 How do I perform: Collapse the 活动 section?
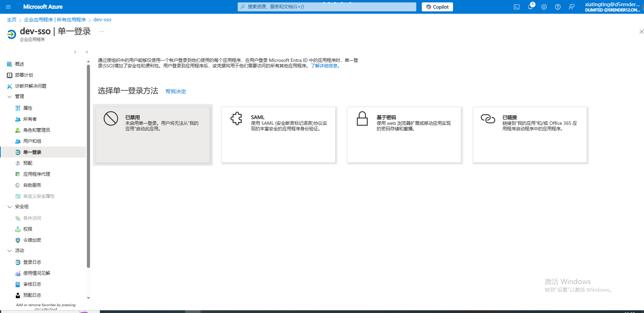10,251
